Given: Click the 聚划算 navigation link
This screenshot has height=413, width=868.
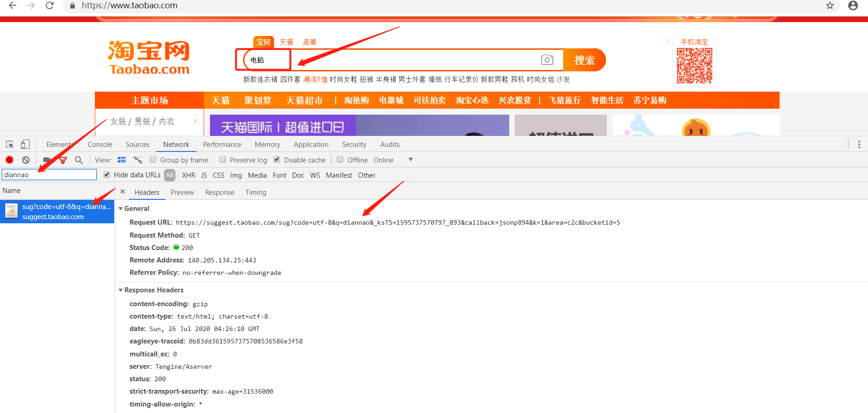Looking at the screenshot, I should (258, 100).
